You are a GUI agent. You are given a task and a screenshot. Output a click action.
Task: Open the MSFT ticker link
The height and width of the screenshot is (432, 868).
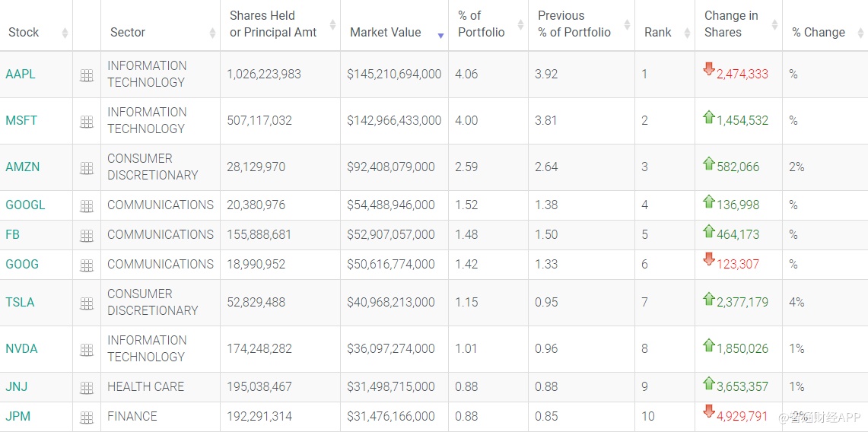(21, 121)
